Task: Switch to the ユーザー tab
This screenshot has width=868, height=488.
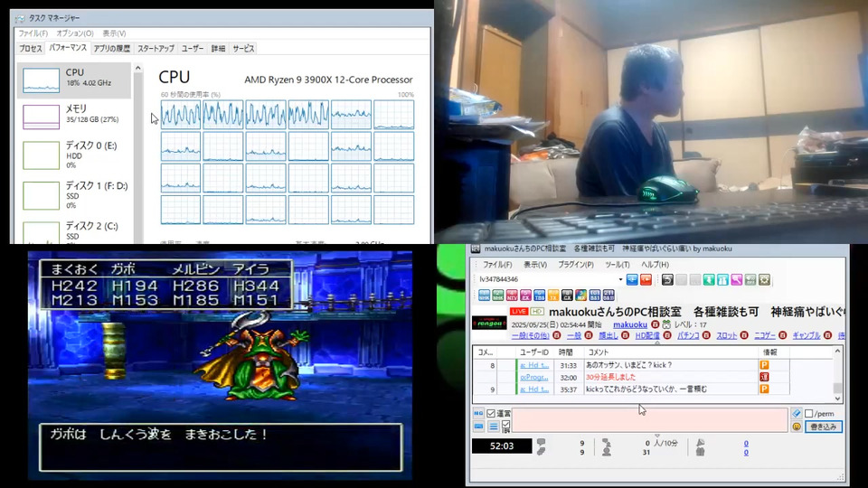Action: [192, 49]
